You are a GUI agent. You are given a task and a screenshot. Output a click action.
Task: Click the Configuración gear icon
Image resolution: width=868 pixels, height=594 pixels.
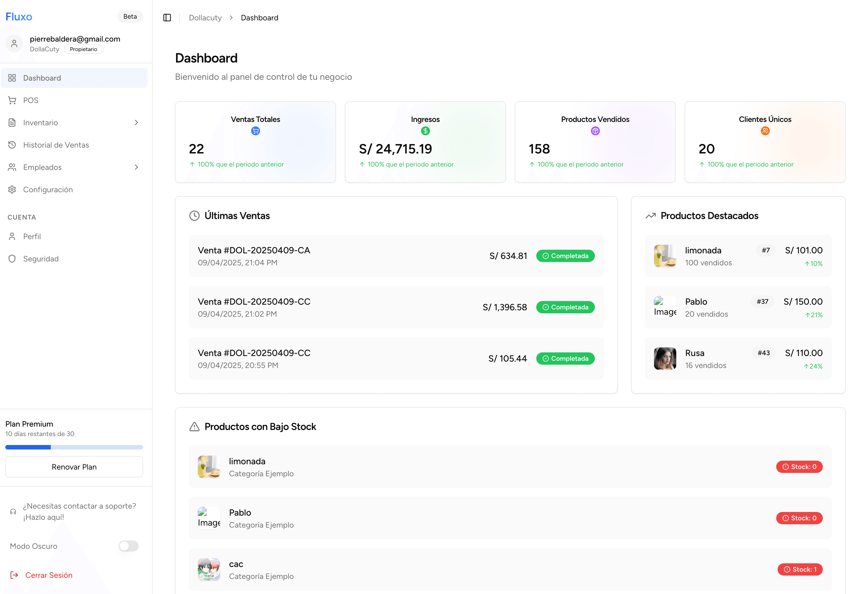[x=12, y=189]
